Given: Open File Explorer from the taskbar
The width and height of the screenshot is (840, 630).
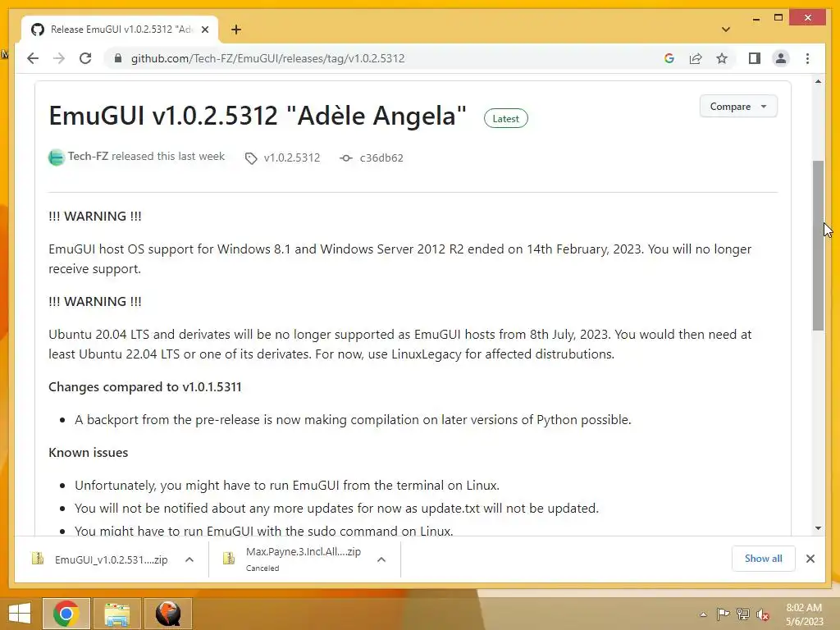Looking at the screenshot, I should tap(117, 614).
